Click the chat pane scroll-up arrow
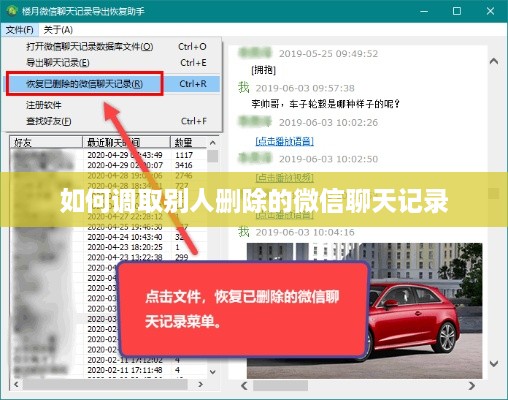508x400 pixels. point(494,61)
